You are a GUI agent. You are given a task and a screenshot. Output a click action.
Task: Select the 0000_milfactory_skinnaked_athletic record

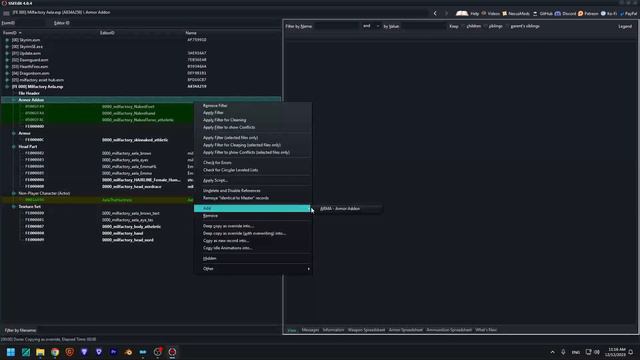pyautogui.click(x=135, y=140)
